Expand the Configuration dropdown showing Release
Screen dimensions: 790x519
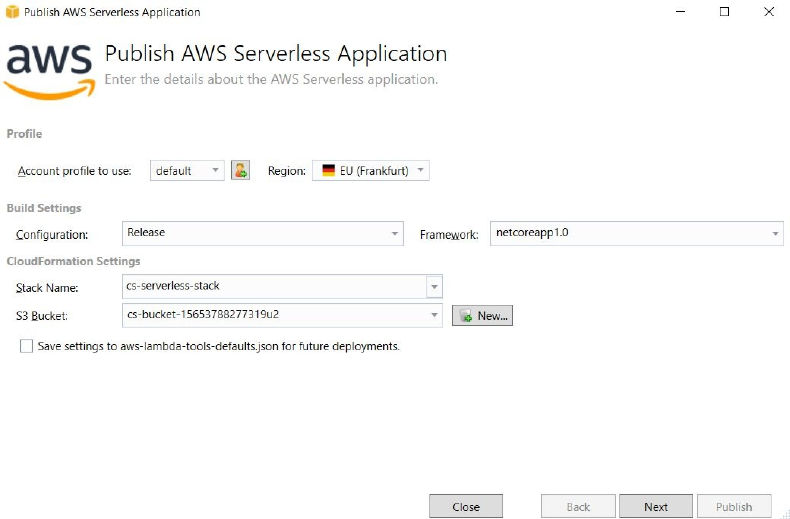click(x=394, y=233)
